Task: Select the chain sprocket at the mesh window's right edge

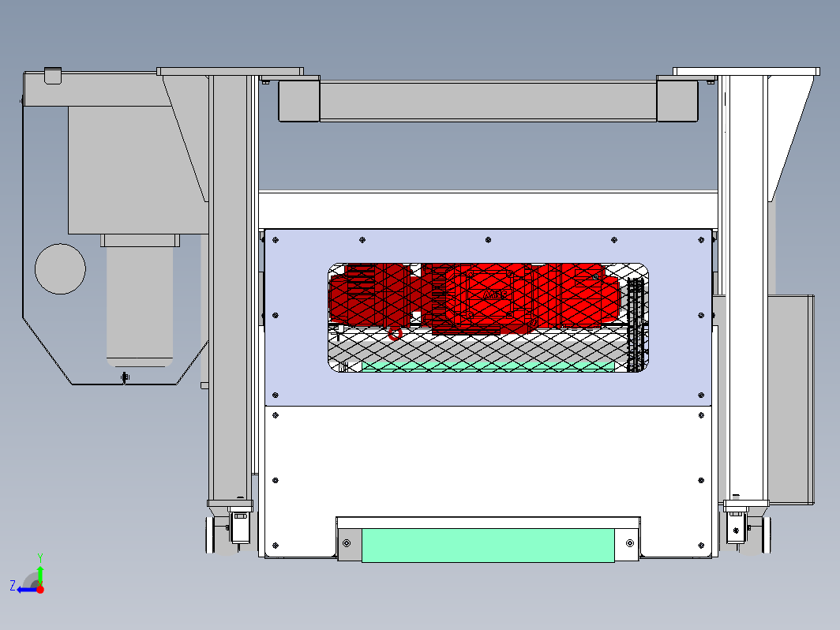Action: click(x=636, y=324)
